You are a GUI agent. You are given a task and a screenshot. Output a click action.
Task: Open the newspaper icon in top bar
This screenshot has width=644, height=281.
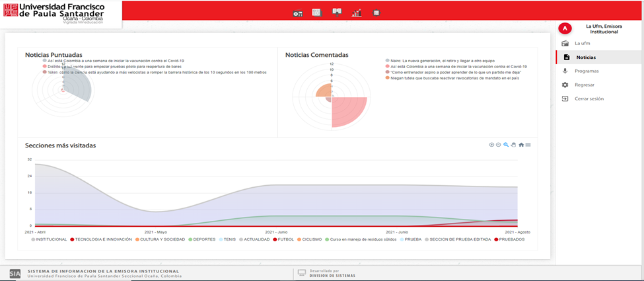point(316,13)
